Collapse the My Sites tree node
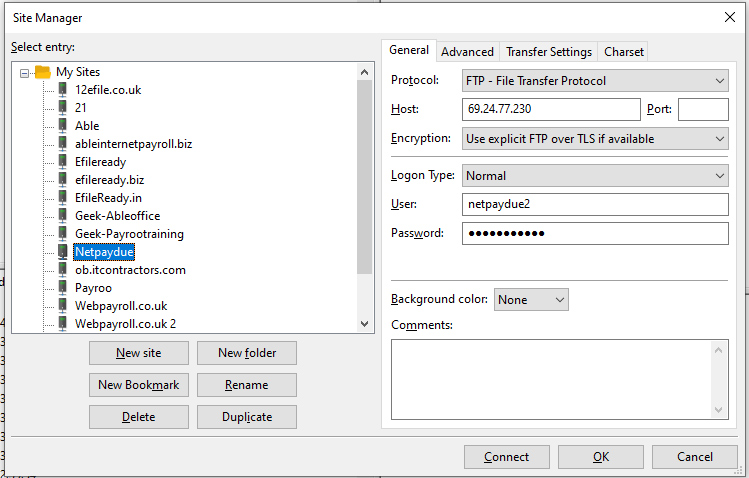The image size is (749, 478). (x=25, y=72)
